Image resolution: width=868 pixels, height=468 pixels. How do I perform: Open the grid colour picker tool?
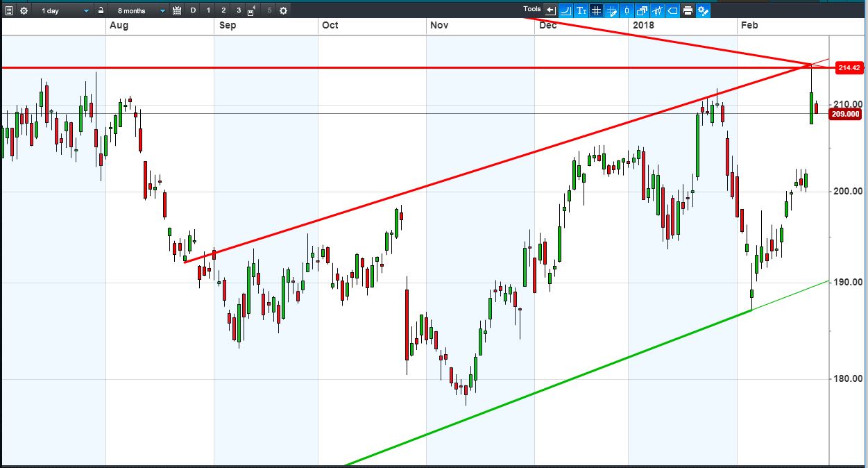(612, 10)
